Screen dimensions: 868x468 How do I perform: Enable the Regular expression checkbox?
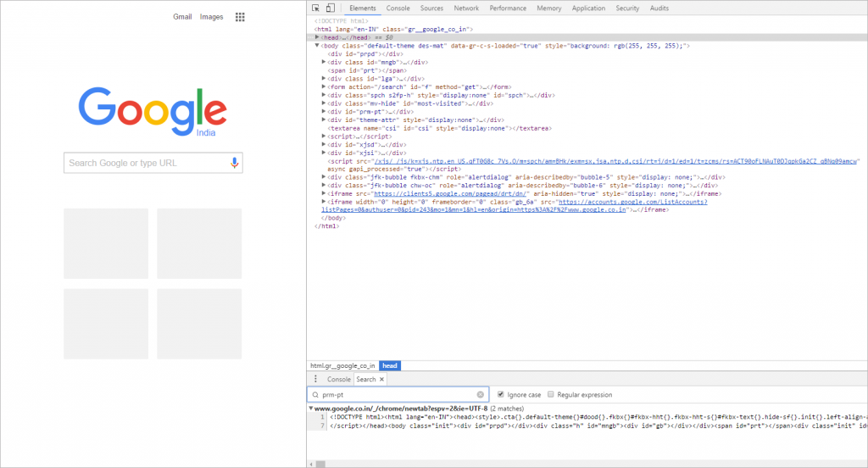tap(551, 395)
